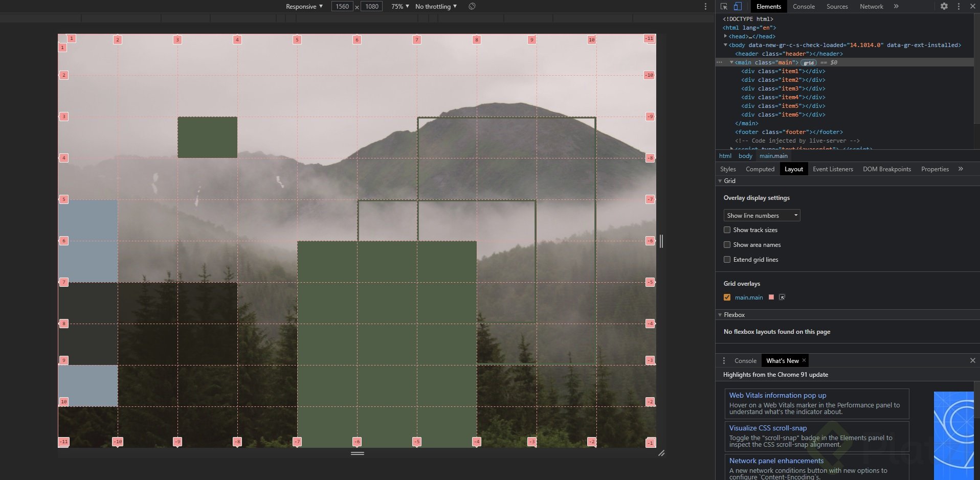
Task: Activate the inspect element picker tool
Action: coord(724,6)
